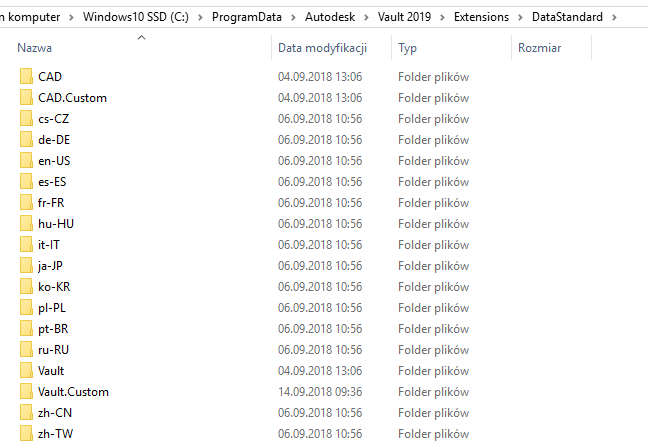The image size is (648, 446).
Task: Sort by Data modyfikacji column
Action: tap(322, 48)
